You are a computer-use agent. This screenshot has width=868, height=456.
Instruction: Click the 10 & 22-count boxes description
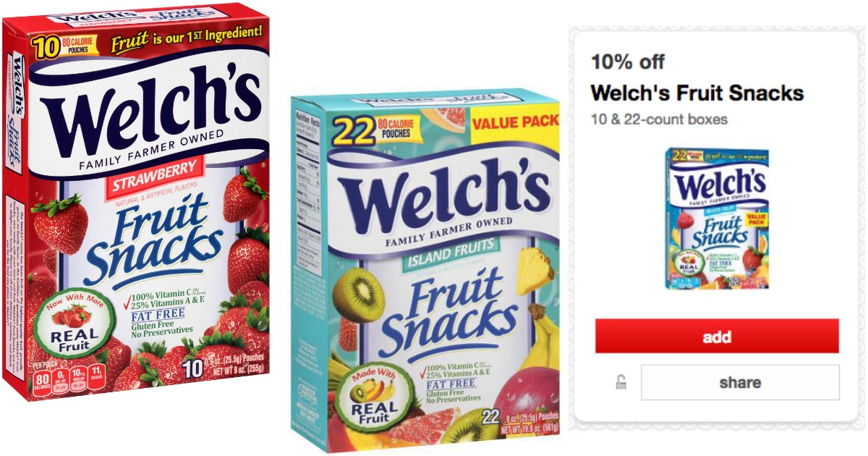tap(659, 119)
